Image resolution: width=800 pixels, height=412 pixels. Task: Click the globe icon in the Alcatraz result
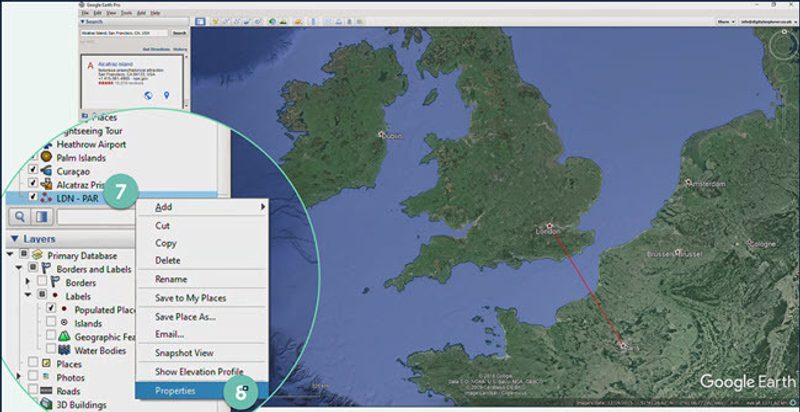(x=148, y=95)
